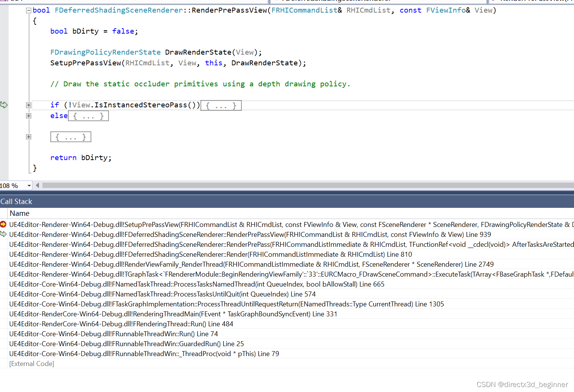This screenshot has width=574, height=392.
Task: Click the Call Stack panel title
Action: coord(16,201)
